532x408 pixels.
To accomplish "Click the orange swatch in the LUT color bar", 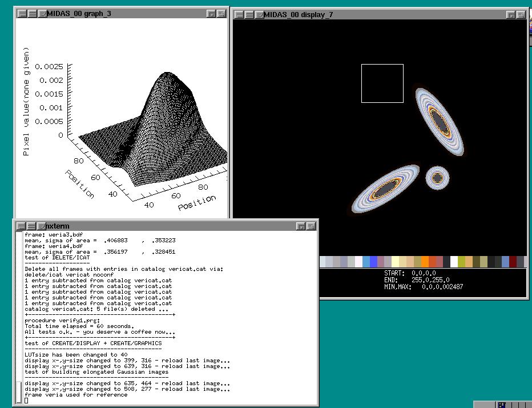I will pyautogui.click(x=425, y=262).
